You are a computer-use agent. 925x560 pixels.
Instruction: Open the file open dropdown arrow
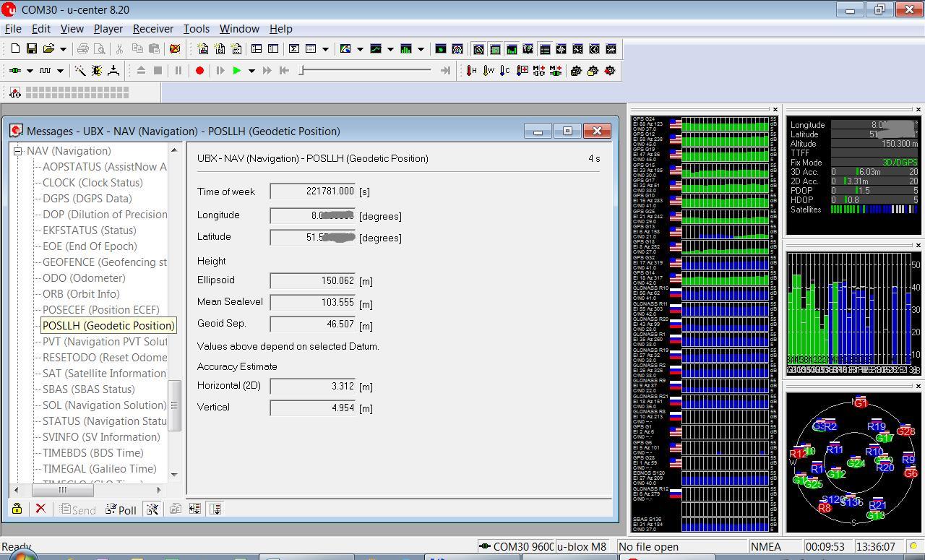(x=64, y=49)
